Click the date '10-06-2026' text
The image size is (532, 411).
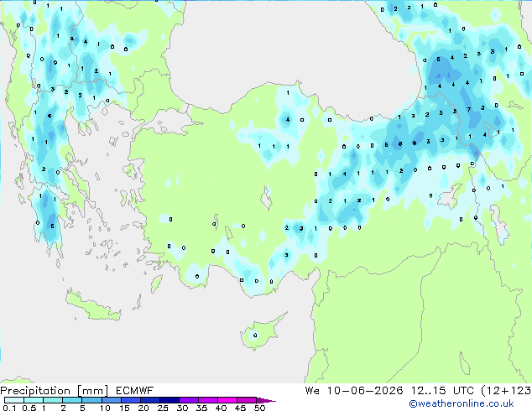[x=365, y=391]
